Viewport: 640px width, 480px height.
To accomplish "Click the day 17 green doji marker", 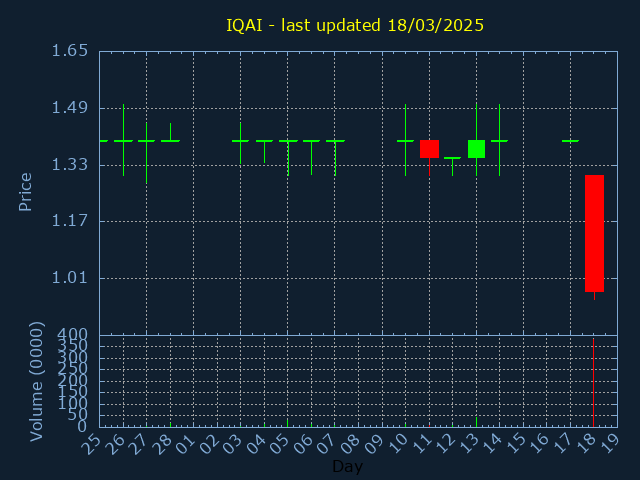I will pyautogui.click(x=570, y=141).
